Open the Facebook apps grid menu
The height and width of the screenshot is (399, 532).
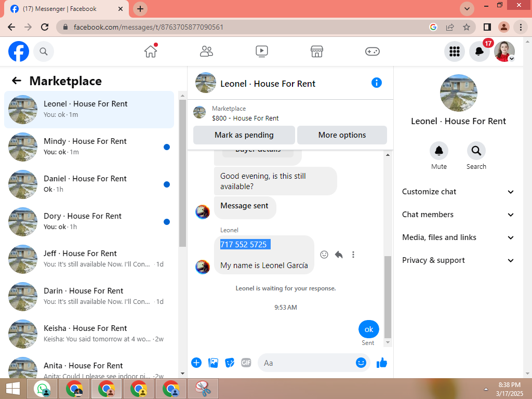click(454, 51)
